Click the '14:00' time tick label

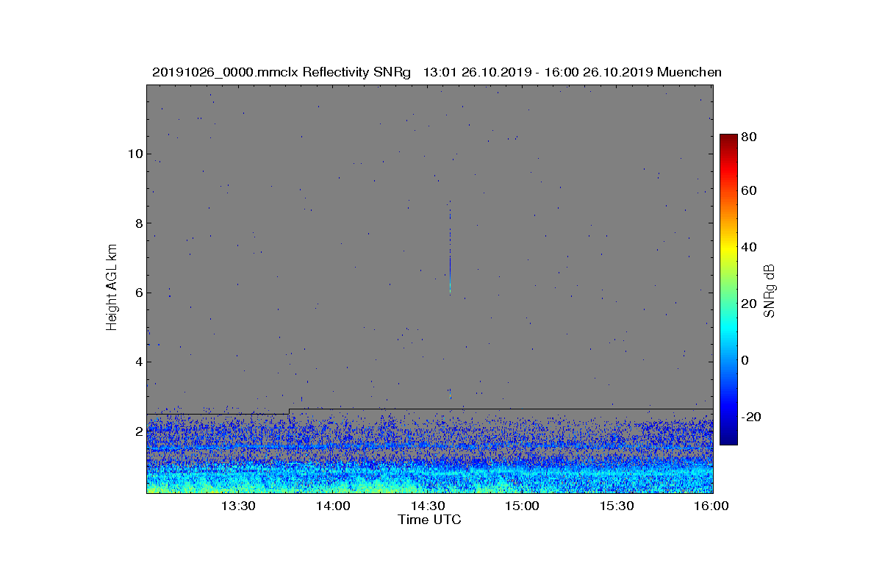333,506
